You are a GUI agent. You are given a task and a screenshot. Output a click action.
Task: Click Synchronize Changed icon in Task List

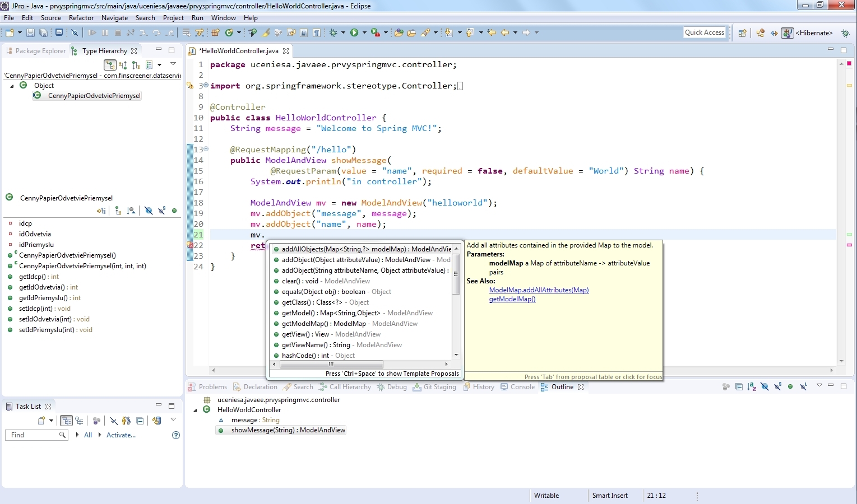click(x=157, y=421)
